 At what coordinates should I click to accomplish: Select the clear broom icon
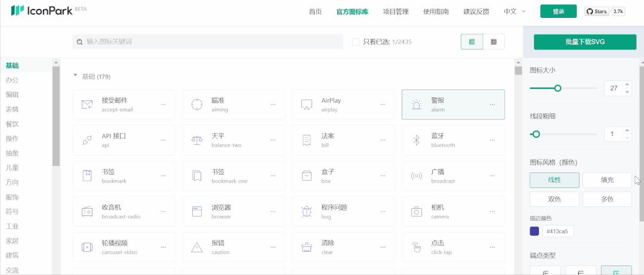(x=307, y=247)
